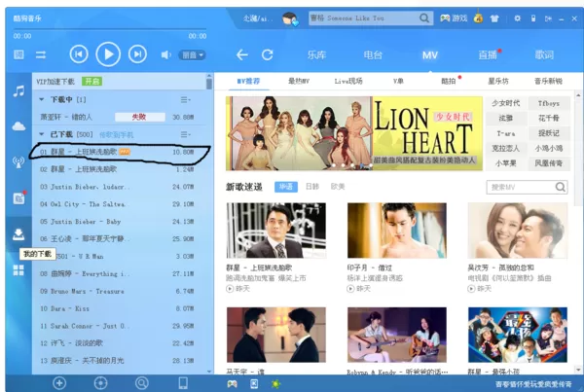
Task: Click the green 开启 VIP acceleration button
Action: [x=92, y=81]
